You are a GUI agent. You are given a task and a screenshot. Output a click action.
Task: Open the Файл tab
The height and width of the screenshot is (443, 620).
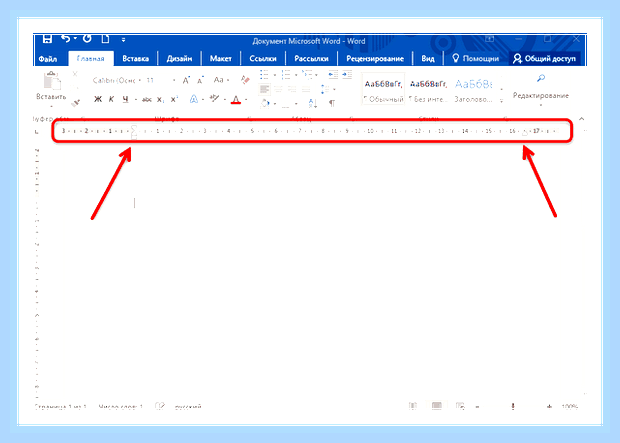tap(47, 59)
